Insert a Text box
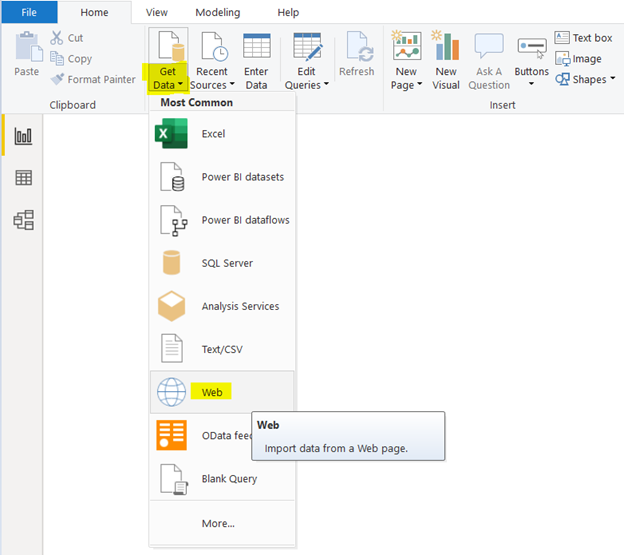 [x=583, y=38]
